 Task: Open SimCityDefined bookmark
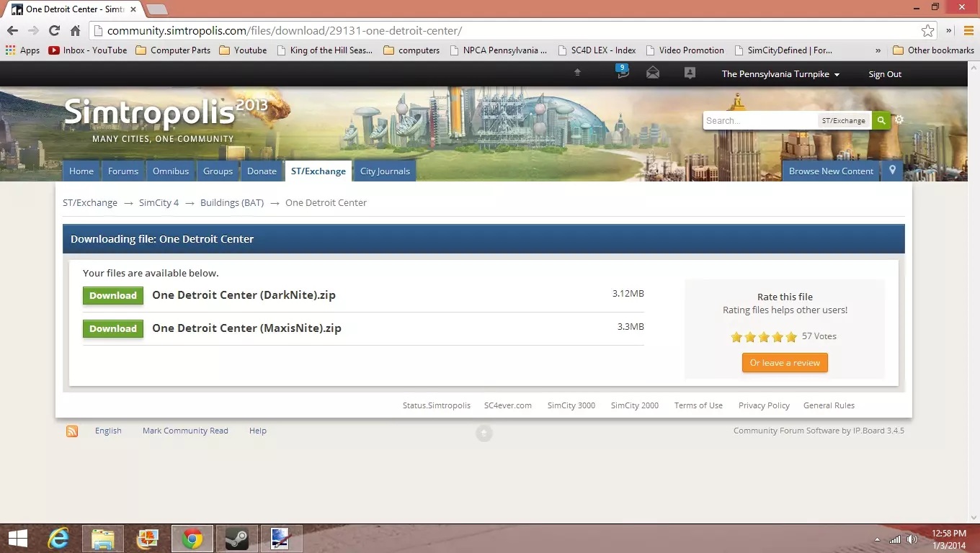[x=783, y=50]
